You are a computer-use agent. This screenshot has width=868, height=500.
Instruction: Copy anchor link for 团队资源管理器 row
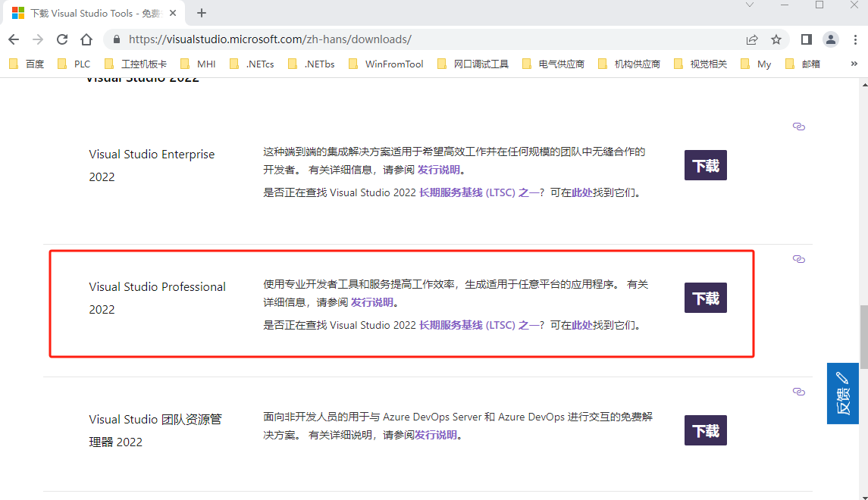click(x=798, y=392)
